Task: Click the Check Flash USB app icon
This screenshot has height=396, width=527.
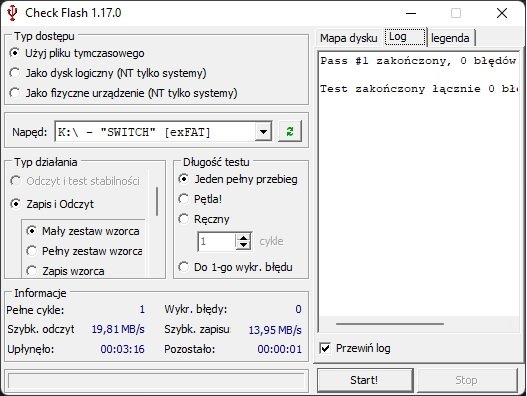Action: [12, 13]
